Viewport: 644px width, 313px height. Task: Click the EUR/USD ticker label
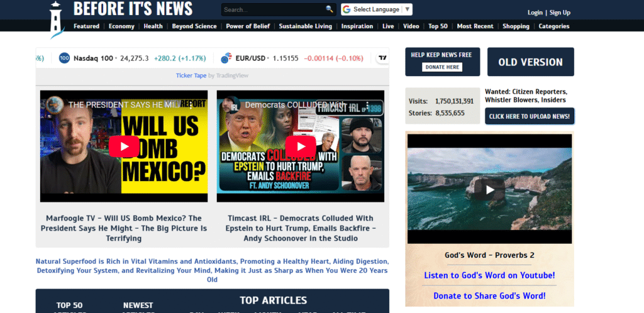[250, 58]
